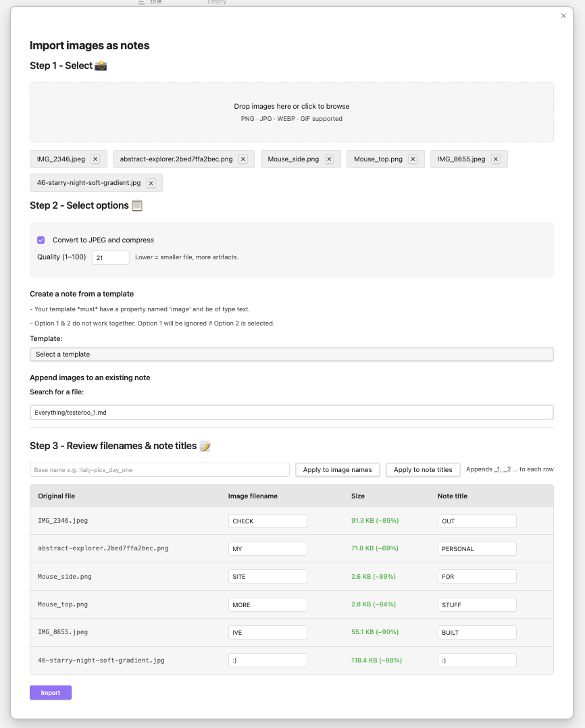
Task: Click the Search for a file field
Action: coord(292,412)
